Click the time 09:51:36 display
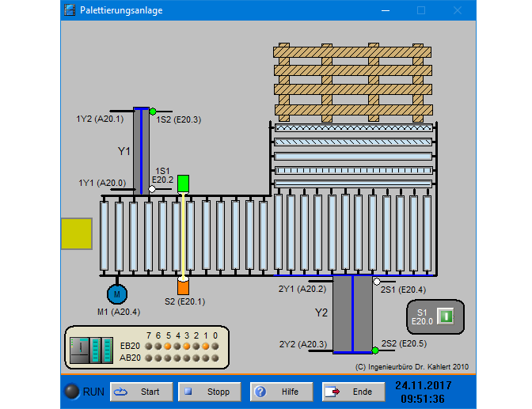The image size is (532, 409). coord(423,399)
